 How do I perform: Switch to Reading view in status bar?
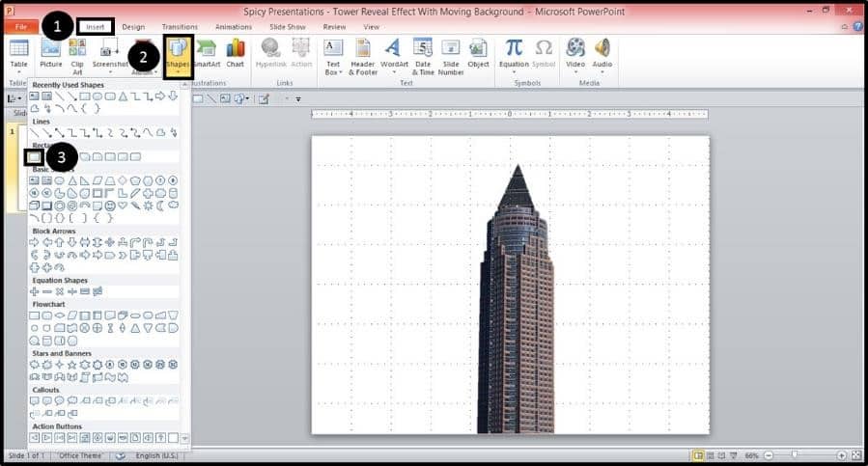[722, 455]
